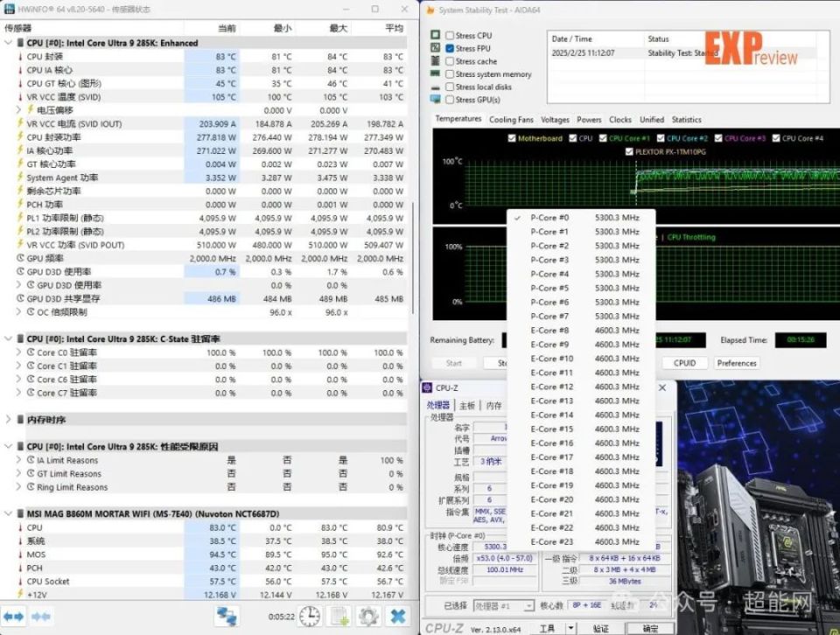The image size is (840, 635).
Task: Open the Powers tab in AIDA64
Action: (589, 120)
